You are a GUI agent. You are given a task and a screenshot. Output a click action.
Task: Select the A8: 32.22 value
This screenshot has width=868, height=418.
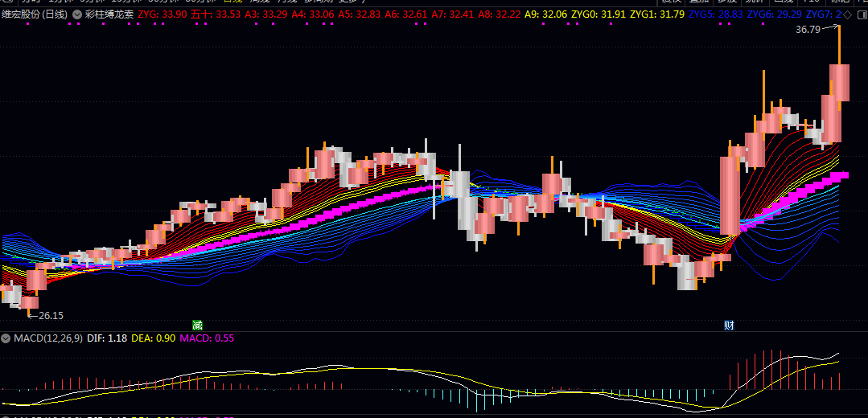(x=500, y=14)
